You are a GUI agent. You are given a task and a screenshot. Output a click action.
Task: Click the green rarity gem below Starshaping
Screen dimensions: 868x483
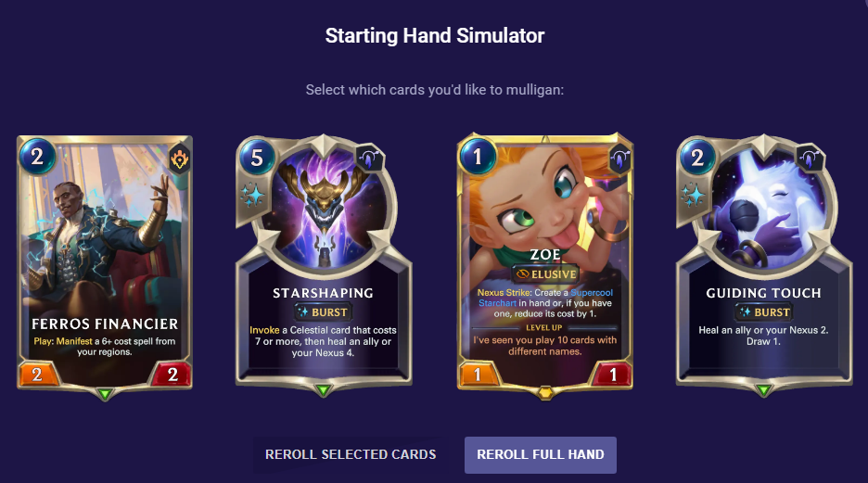324,390
